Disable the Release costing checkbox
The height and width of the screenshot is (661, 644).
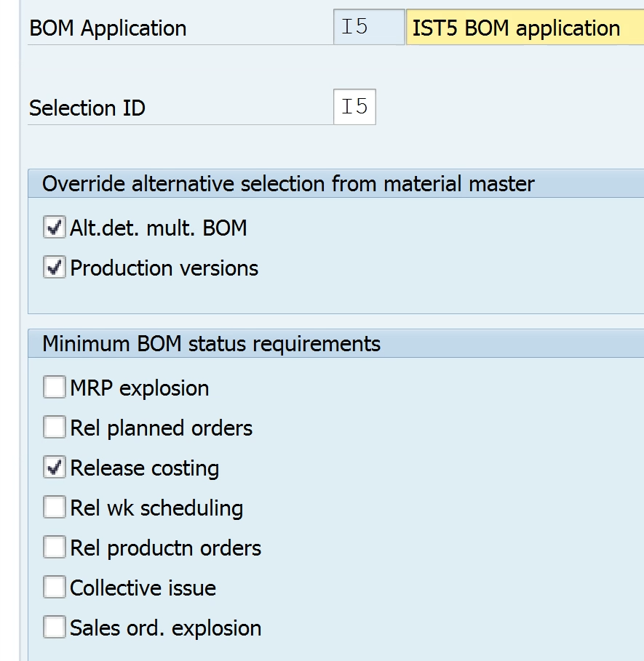click(x=55, y=467)
